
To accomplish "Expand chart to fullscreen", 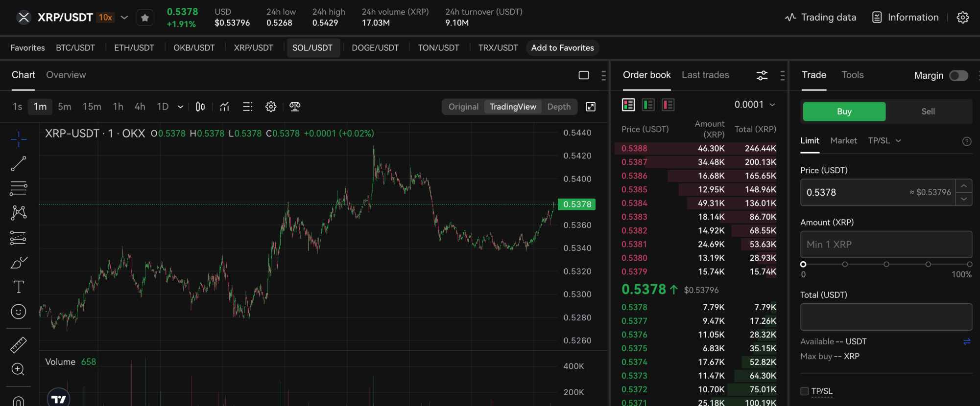I will pos(591,107).
